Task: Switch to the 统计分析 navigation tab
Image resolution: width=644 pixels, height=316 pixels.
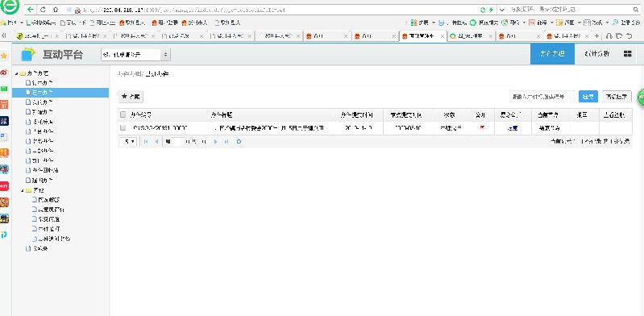Action: 596,54
